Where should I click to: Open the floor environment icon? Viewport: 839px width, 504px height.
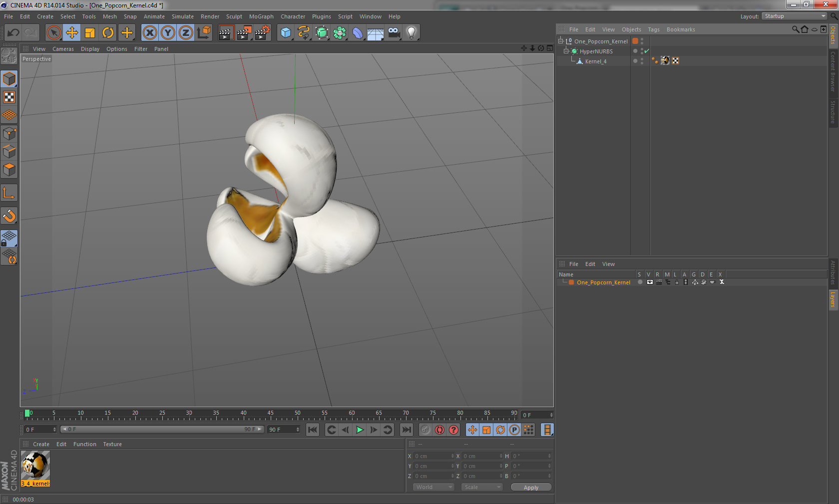tap(376, 33)
